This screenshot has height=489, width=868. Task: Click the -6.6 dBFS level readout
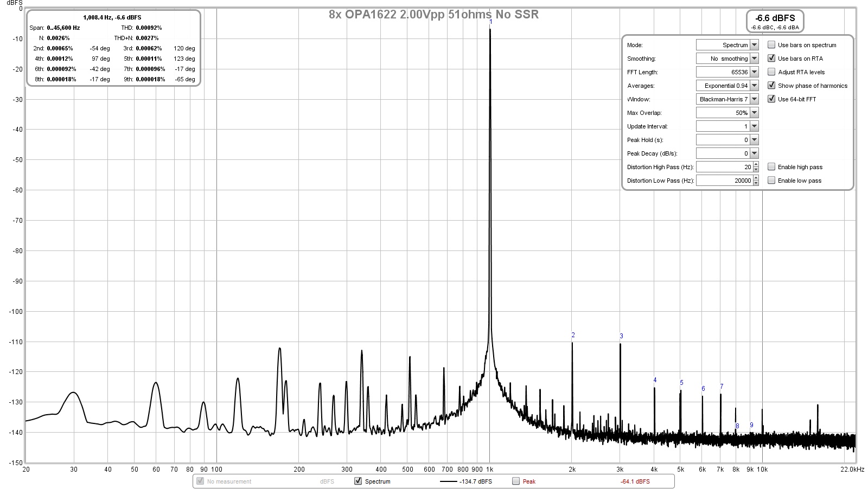(x=775, y=18)
